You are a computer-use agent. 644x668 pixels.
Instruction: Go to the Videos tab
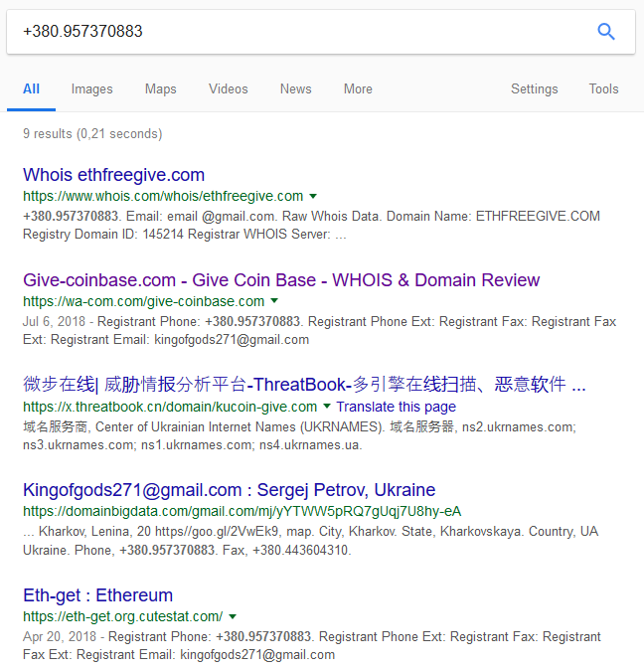(x=229, y=89)
